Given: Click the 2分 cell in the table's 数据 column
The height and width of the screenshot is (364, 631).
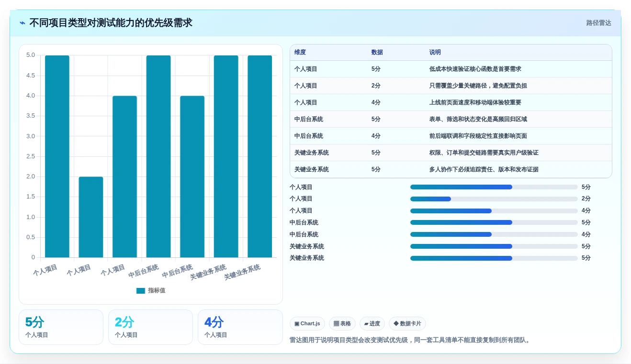Looking at the screenshot, I should (x=376, y=86).
